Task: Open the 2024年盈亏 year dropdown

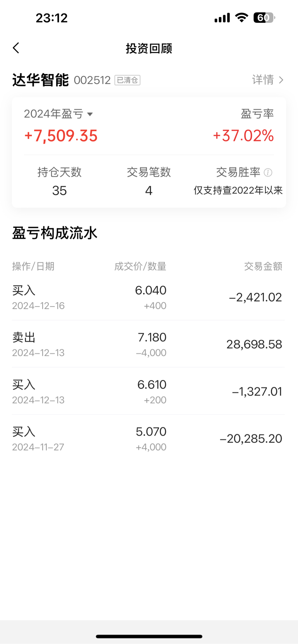Action: 59,114
